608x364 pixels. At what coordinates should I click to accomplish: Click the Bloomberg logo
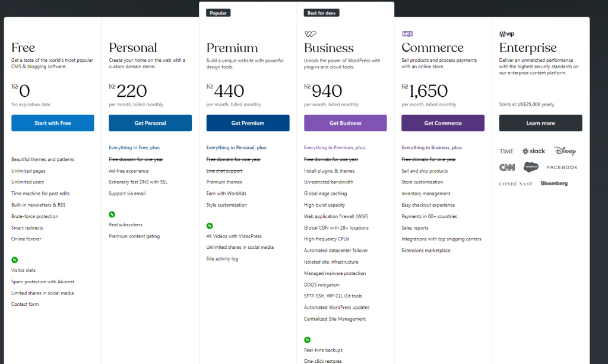click(x=554, y=183)
